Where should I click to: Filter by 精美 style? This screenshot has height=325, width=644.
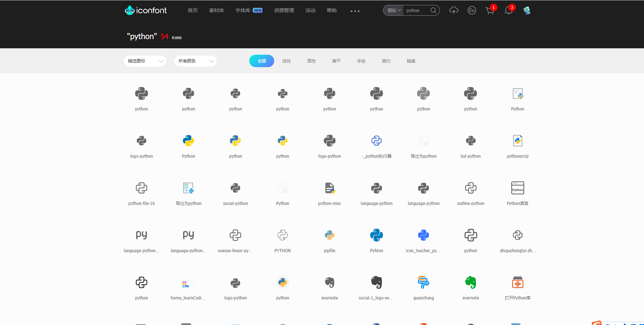pos(411,61)
